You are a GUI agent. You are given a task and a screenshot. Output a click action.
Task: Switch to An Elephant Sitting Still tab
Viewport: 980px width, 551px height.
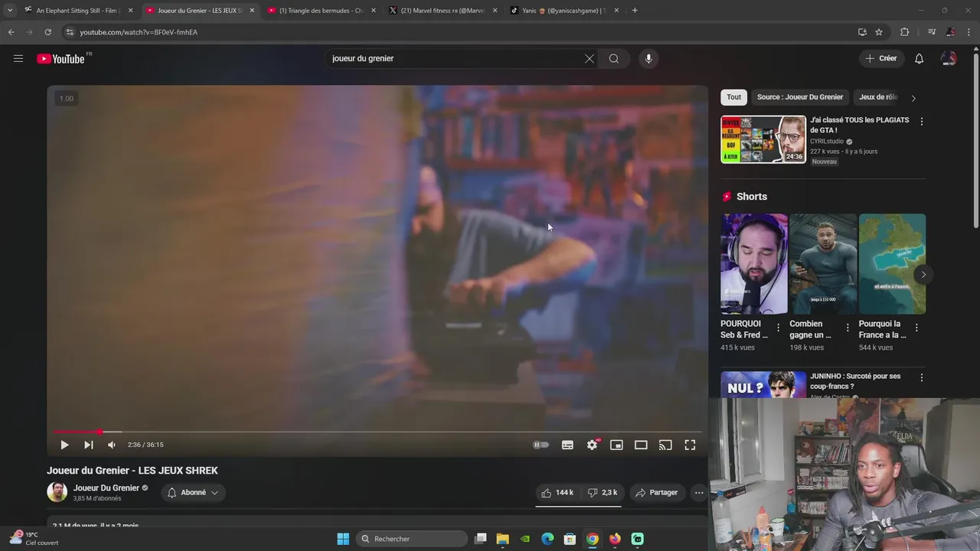click(x=79, y=11)
